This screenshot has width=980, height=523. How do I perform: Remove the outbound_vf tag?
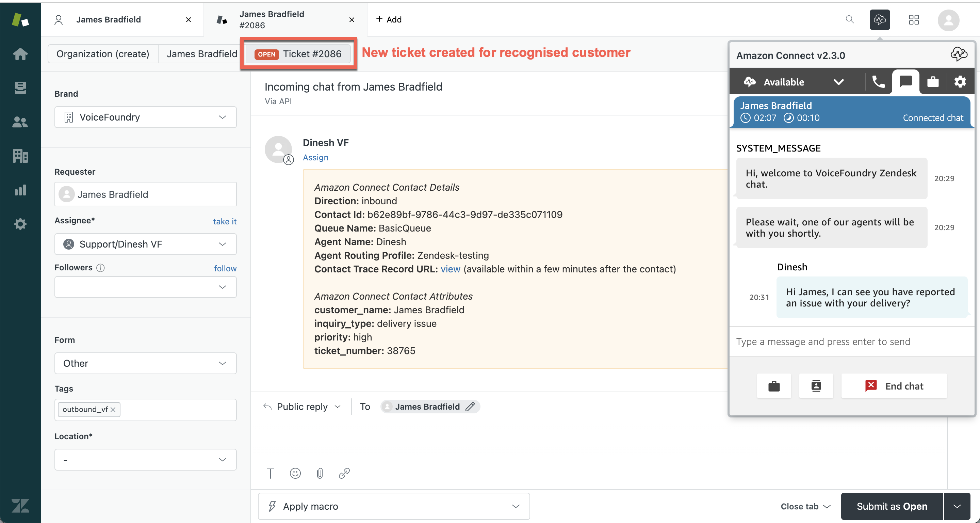point(113,410)
